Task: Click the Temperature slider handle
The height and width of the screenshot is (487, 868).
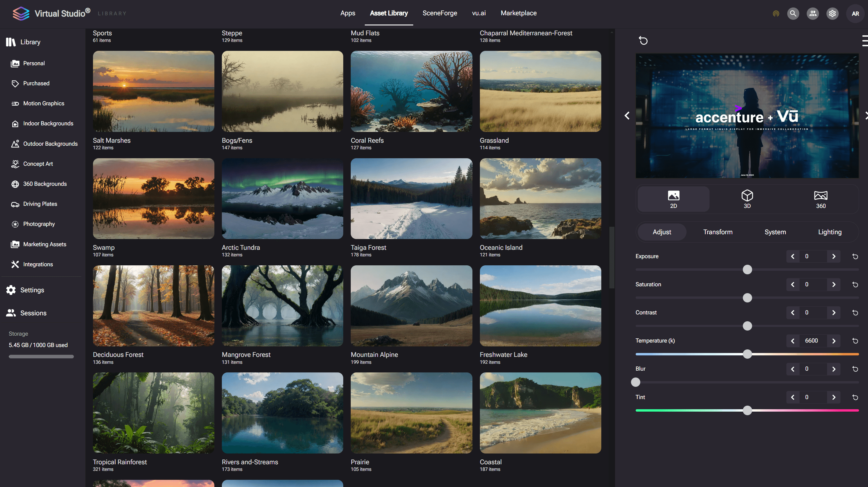Action: 747,354
